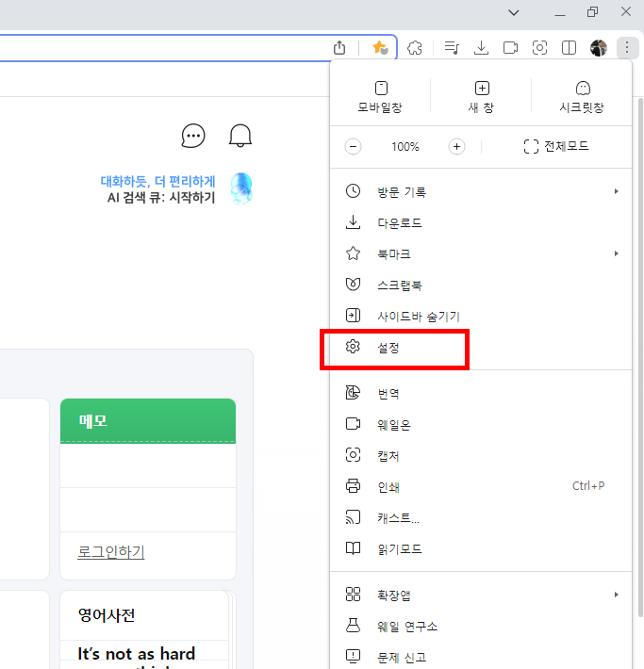Open 확장앱 extensions menu item
Viewport: 644px width, 669px height.
481,596
